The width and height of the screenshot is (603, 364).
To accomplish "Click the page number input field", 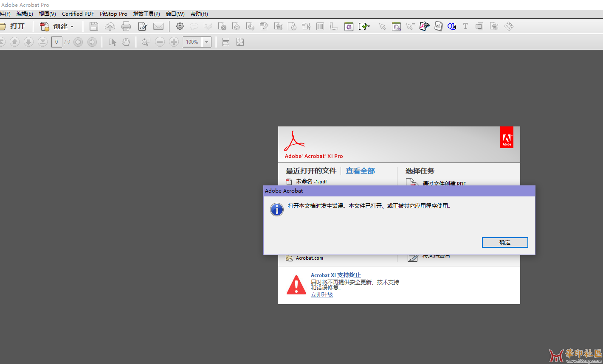I will 56,42.
